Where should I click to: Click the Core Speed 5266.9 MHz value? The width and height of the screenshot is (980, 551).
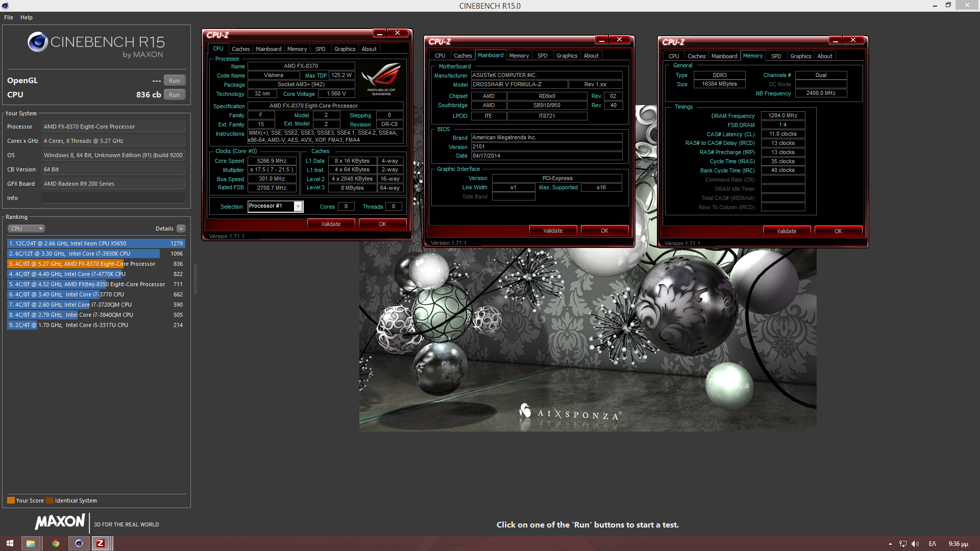coord(272,161)
